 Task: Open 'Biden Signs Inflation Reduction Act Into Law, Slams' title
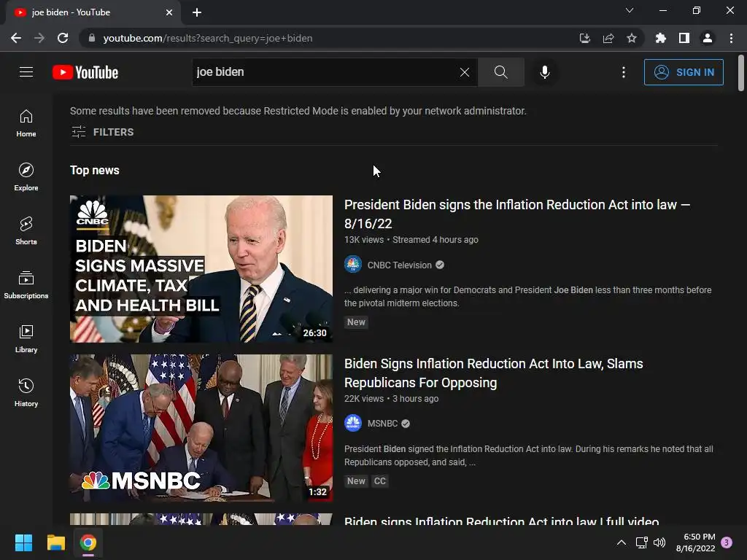coord(494,373)
